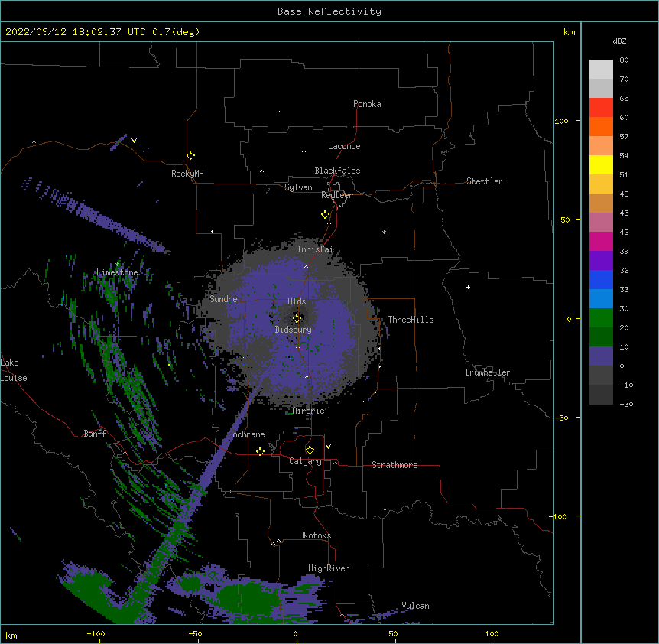Click the Blackfalds city label
The image size is (659, 644).
tap(337, 171)
